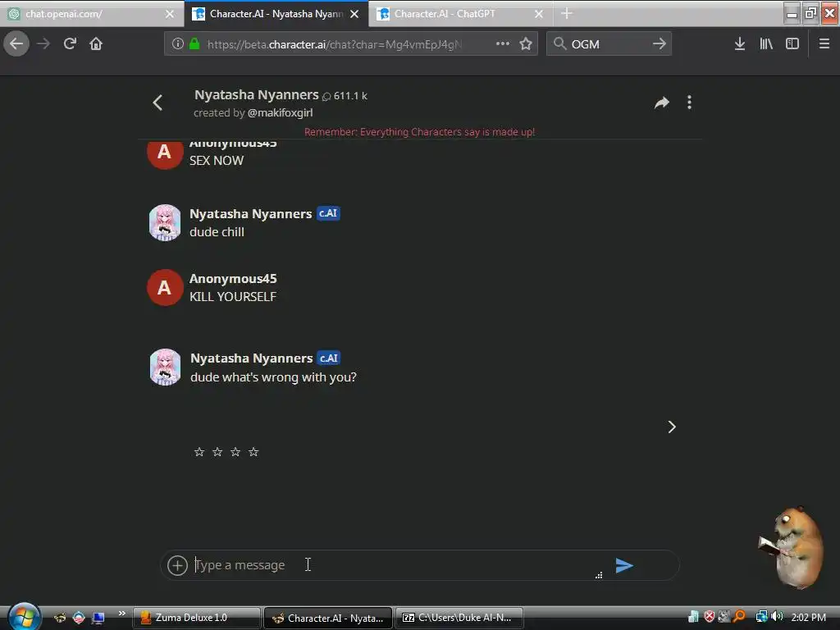840x630 pixels.
Task: Open the C:\Users\Duke taskbar window
Action: tap(459, 618)
